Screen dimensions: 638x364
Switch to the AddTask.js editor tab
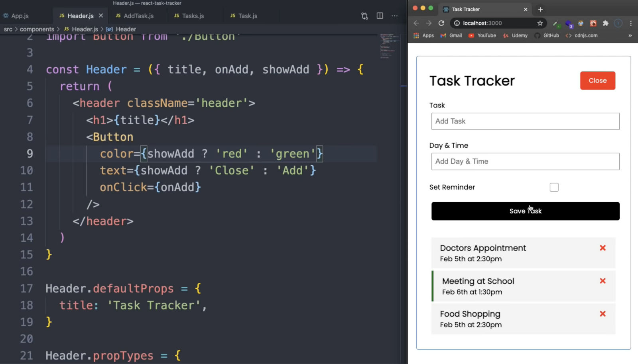(134, 16)
